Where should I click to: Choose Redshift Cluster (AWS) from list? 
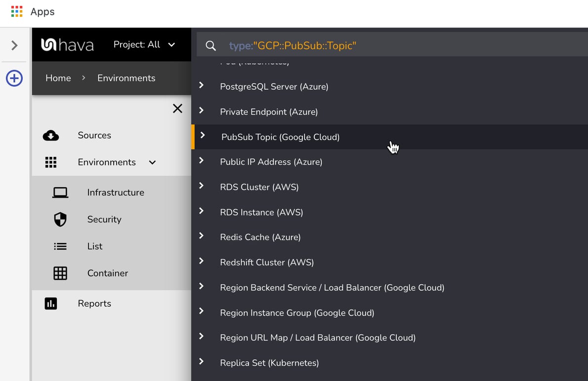tap(267, 262)
